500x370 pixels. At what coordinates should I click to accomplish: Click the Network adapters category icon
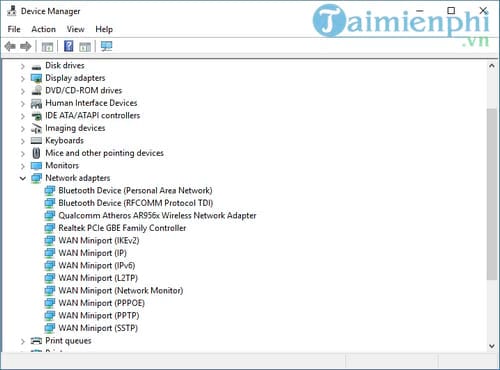[36, 178]
